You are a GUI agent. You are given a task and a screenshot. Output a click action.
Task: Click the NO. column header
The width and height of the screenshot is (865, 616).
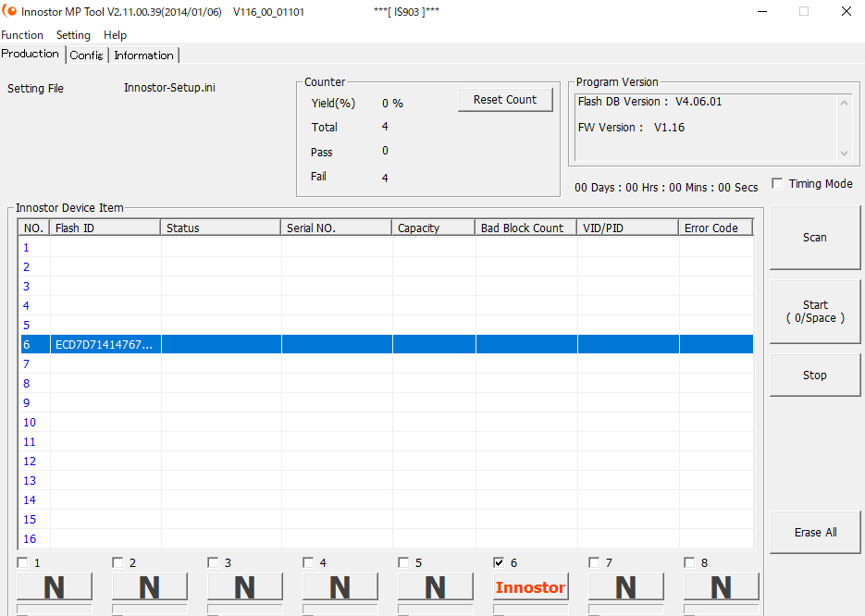(x=33, y=228)
